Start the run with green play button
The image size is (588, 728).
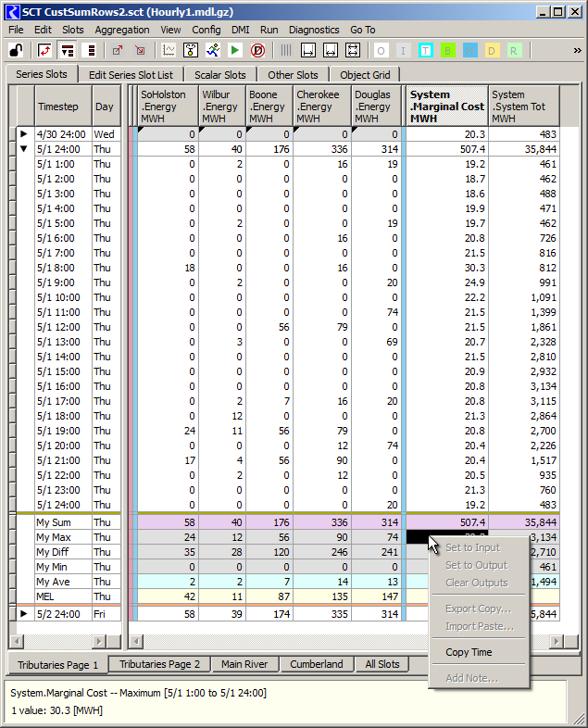click(235, 50)
